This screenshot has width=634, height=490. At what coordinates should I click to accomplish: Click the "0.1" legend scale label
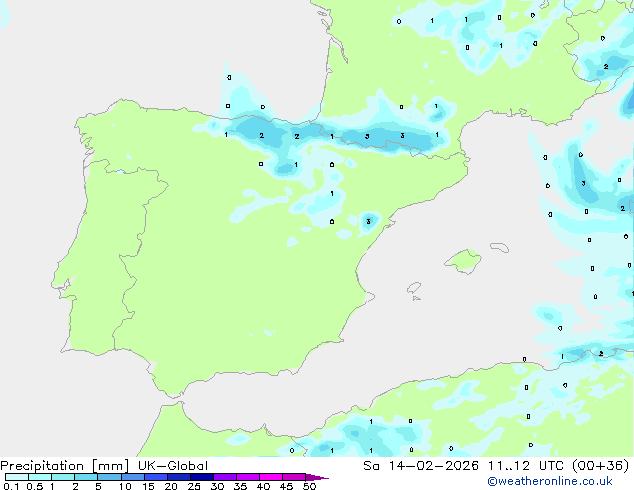point(11,486)
